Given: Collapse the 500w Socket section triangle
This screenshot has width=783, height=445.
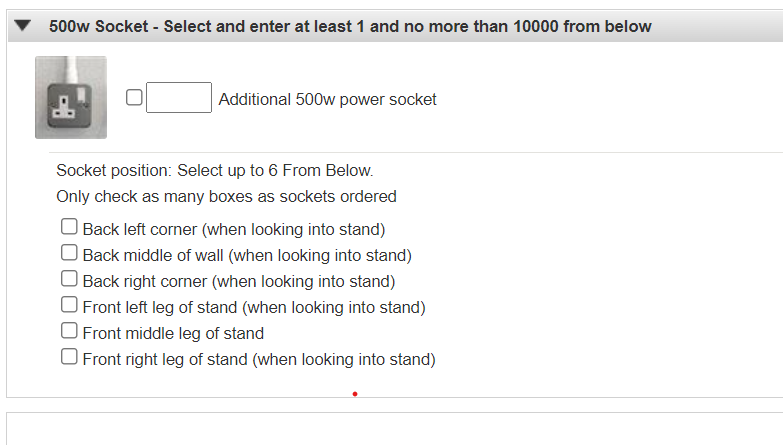Looking at the screenshot, I should tap(23, 26).
